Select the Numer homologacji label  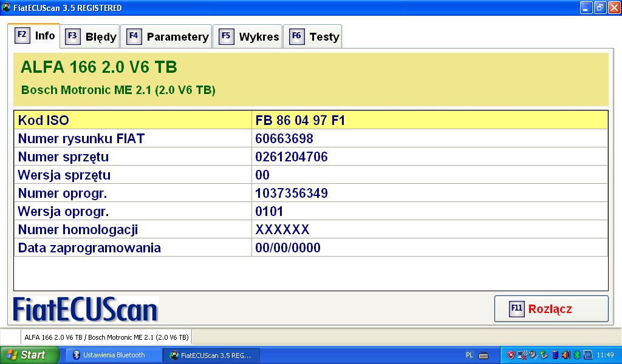coord(78,230)
